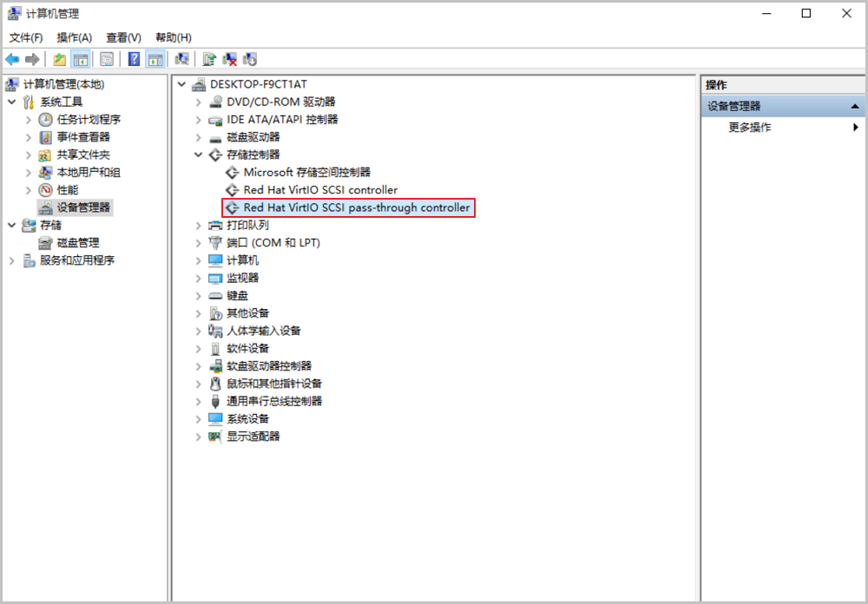Collapse the DESKTOP-F9CT1AT computer node
The image size is (868, 604).
(181, 84)
